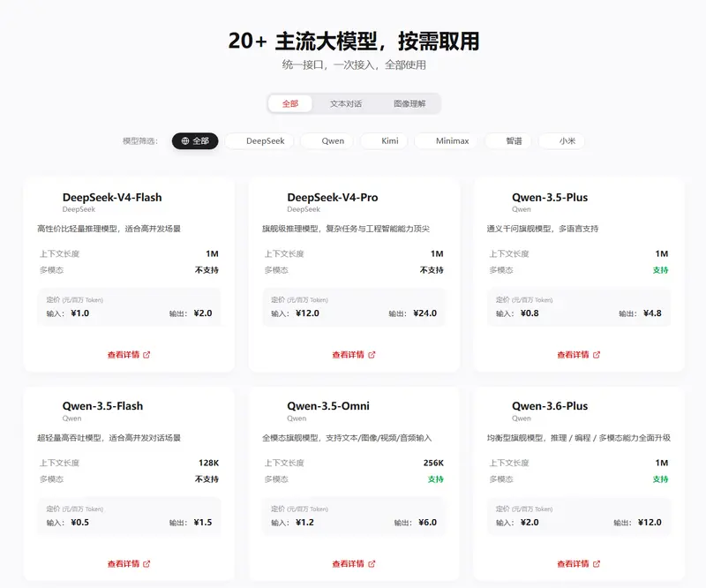Filter models by 小米

[x=562, y=141]
